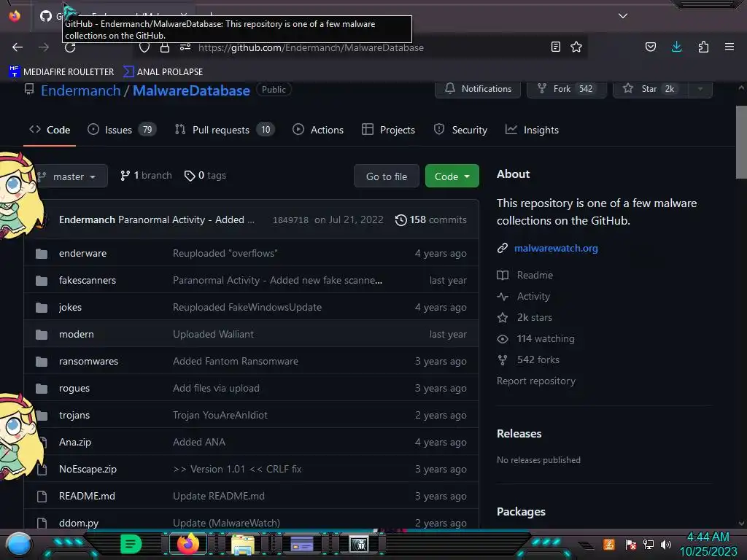Switch to the Code tab
Screen dimensions: 747x560
click(x=50, y=130)
